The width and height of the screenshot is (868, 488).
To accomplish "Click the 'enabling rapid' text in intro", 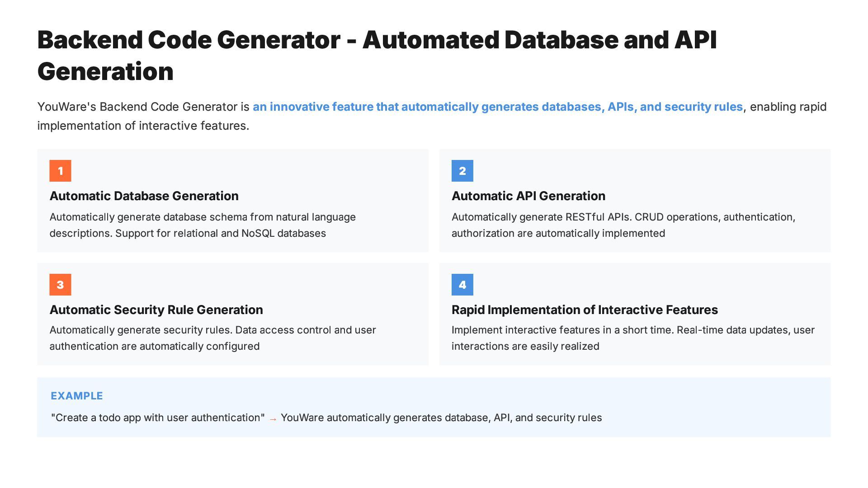I will pos(788,107).
